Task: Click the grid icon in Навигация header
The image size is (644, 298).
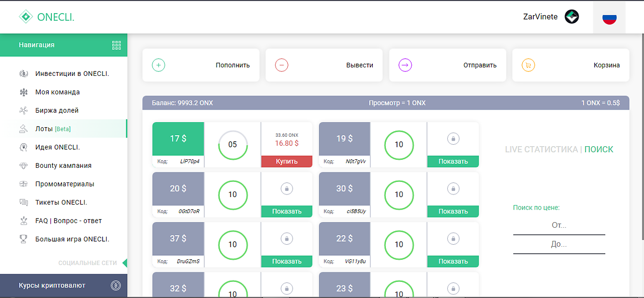Action: pyautogui.click(x=117, y=45)
